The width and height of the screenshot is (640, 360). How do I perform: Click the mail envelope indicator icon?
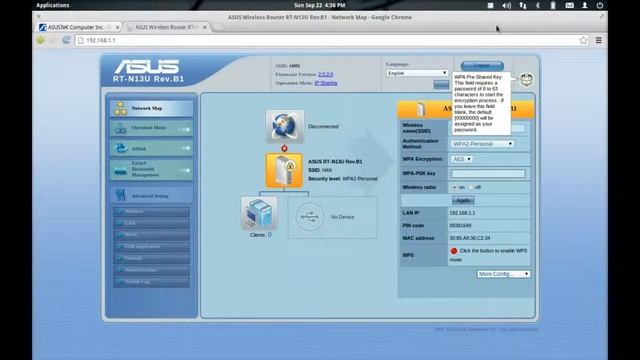[569, 5]
